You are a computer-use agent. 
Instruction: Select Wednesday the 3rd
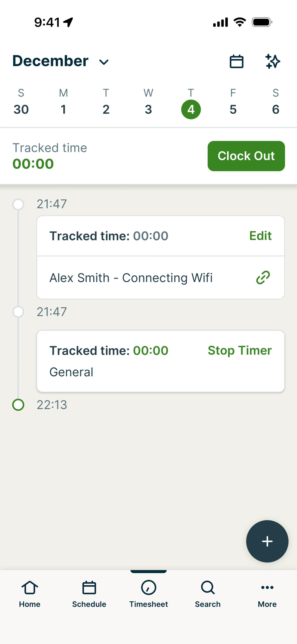(x=148, y=109)
